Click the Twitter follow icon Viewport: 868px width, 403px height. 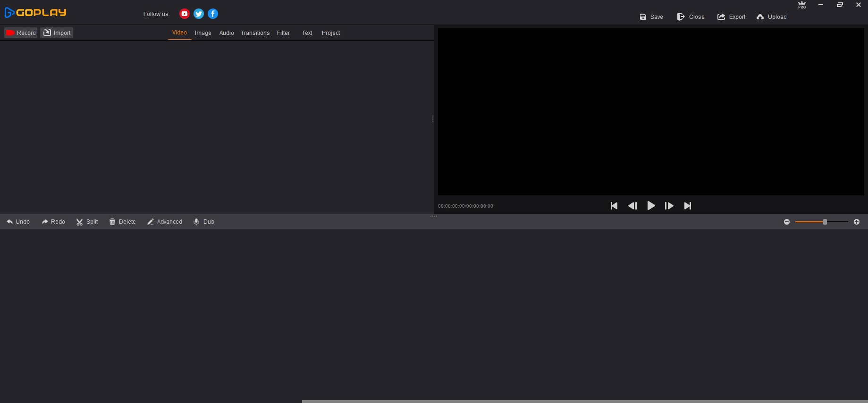click(199, 14)
